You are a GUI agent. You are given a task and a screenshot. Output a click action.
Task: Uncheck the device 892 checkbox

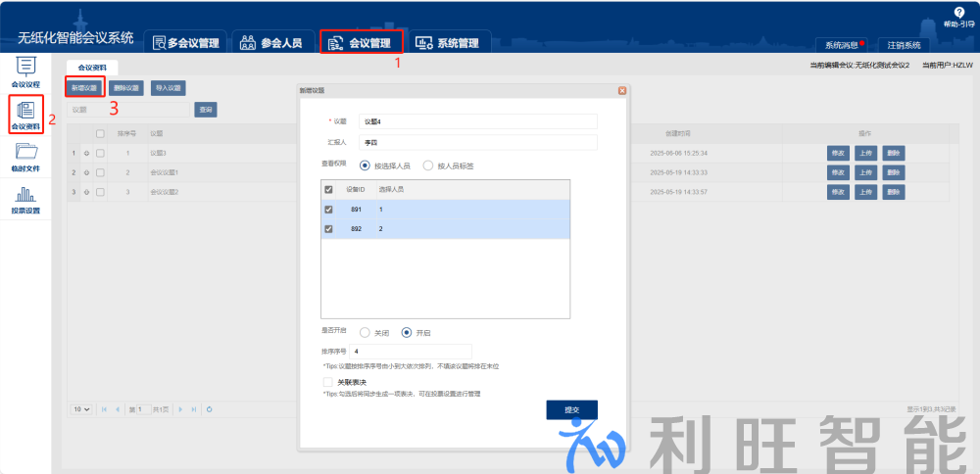pos(328,228)
